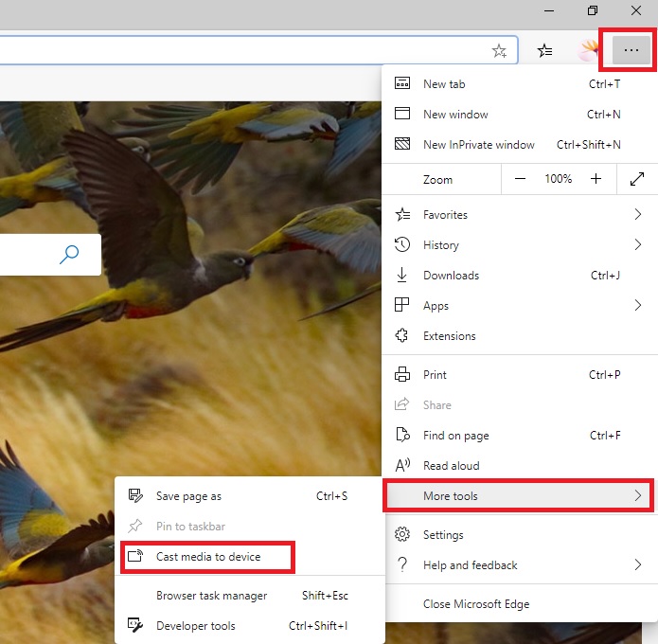The image size is (658, 644).
Task: Open the user profile avatar
Action: pos(588,50)
